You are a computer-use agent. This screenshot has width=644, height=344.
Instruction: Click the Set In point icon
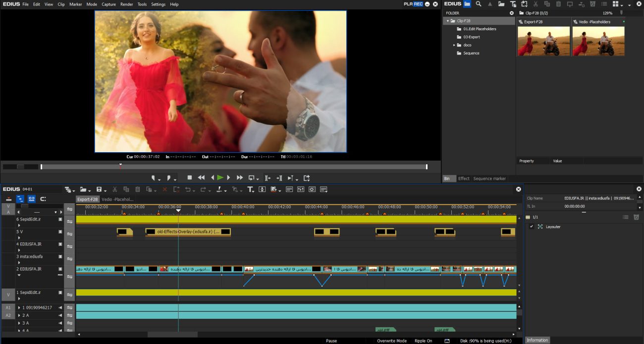(154, 177)
